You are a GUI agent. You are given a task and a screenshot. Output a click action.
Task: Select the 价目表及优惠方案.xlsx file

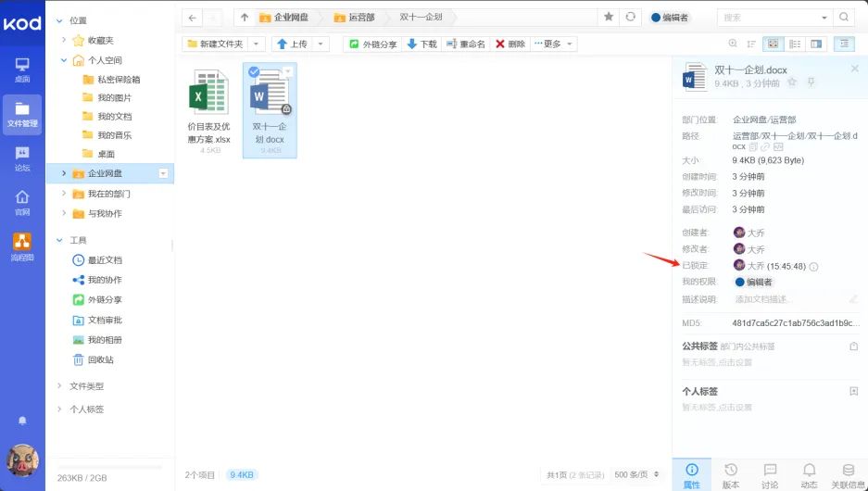click(208, 111)
